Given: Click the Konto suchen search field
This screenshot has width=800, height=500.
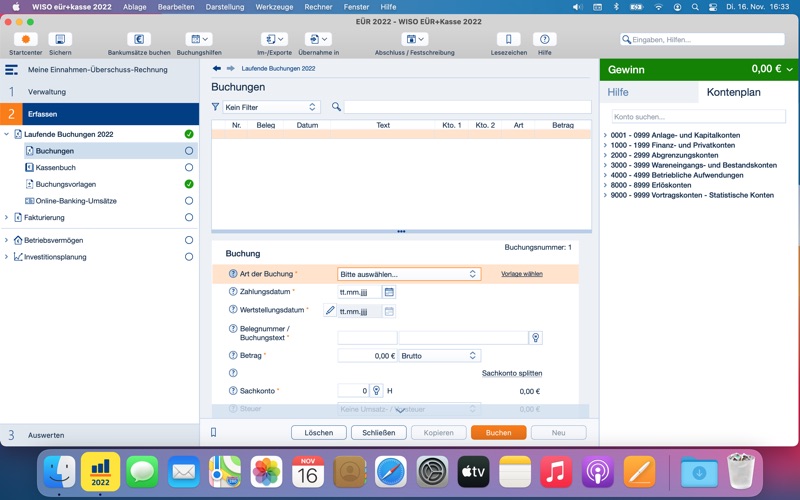Looking at the screenshot, I should 698,117.
